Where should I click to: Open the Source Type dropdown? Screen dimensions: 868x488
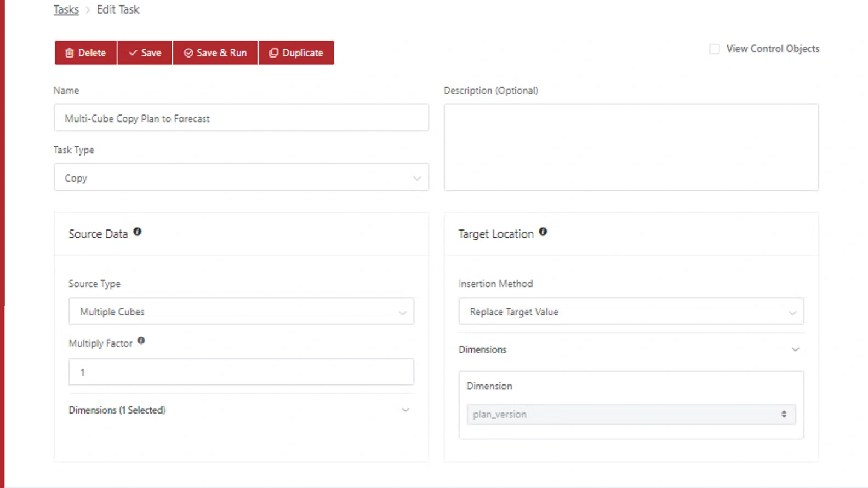(x=241, y=312)
